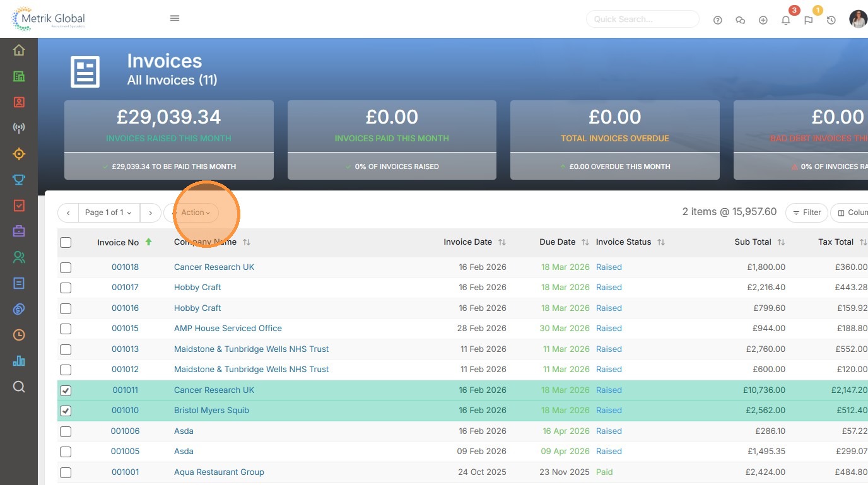Sort table by Invoice Status arrows
This screenshot has height=485, width=868.
(661, 242)
